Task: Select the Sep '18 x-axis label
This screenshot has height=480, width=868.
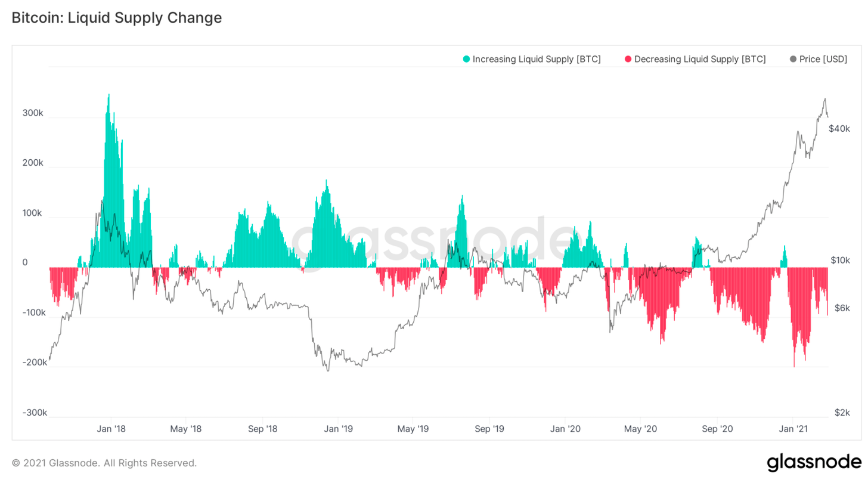Action: [263, 429]
